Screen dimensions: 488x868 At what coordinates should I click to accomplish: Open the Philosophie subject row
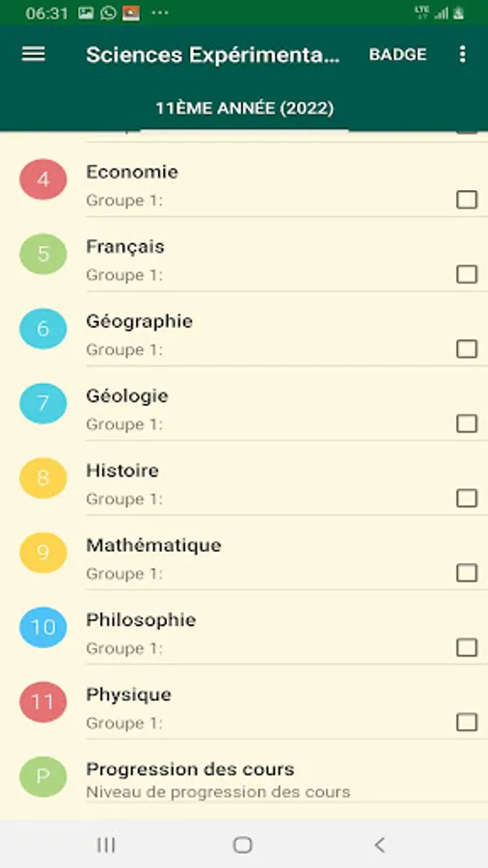(244, 628)
